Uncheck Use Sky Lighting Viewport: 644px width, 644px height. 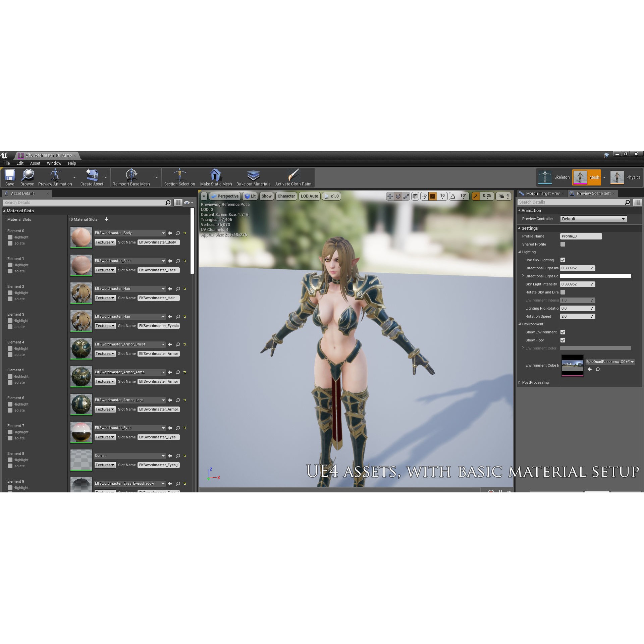click(x=563, y=260)
